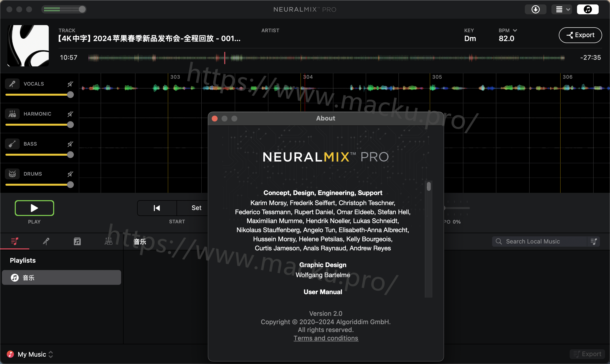This screenshot has width=610, height=364.
Task: Click the track title text
Action: [x=149, y=39]
